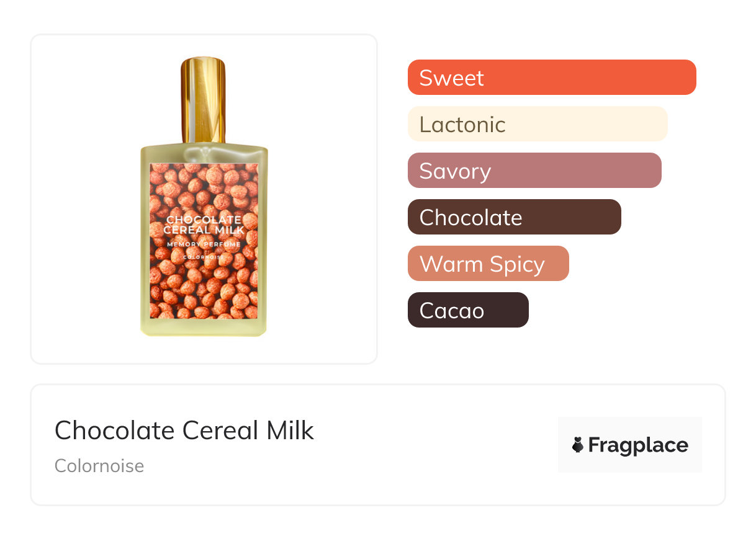Click the gold cap of the perfume bottle
The height and width of the screenshot is (536, 756).
(203, 93)
